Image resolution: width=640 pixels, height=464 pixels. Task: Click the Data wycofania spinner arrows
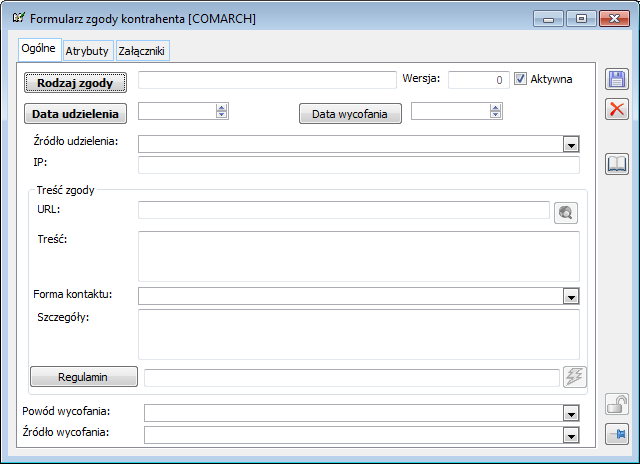pos(496,111)
